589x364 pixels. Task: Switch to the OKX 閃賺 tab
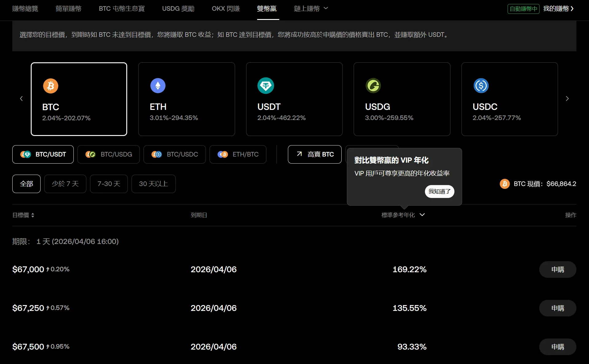[x=226, y=9]
